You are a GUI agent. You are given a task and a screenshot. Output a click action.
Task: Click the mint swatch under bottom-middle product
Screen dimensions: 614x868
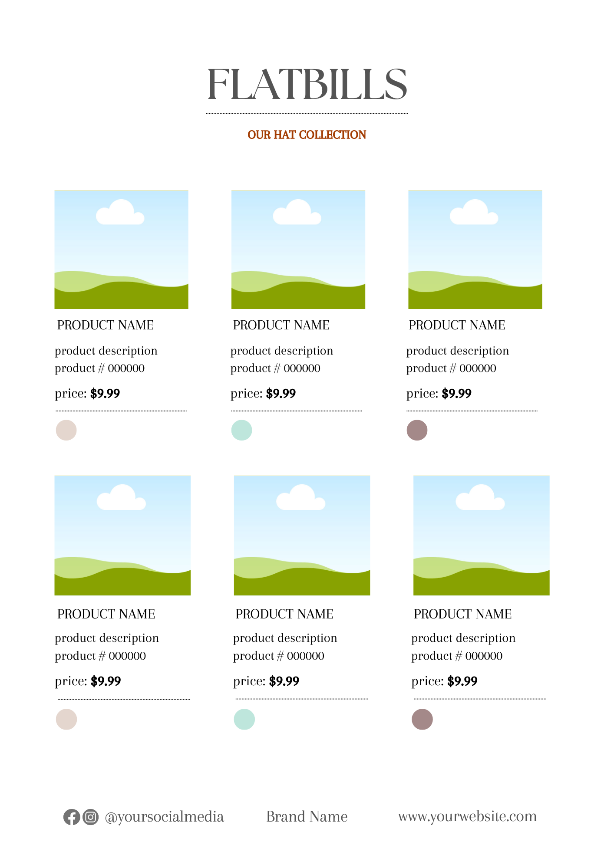tap(244, 719)
